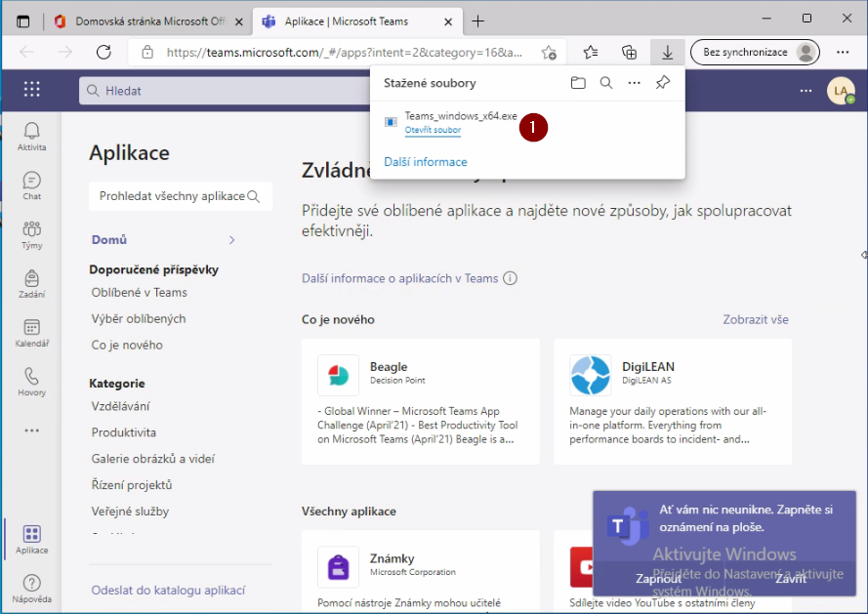Open the DigiLEAN app card title
This screenshot has width=868, height=614.
[648, 366]
